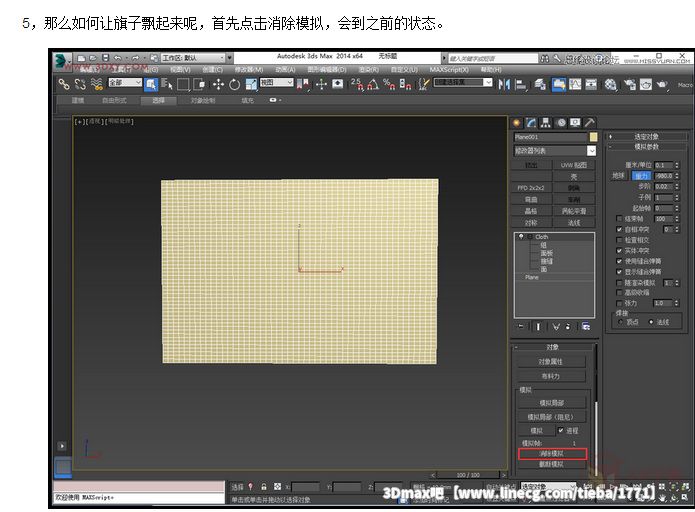Click the 消除模拟 button
695x512 pixels.
click(552, 453)
